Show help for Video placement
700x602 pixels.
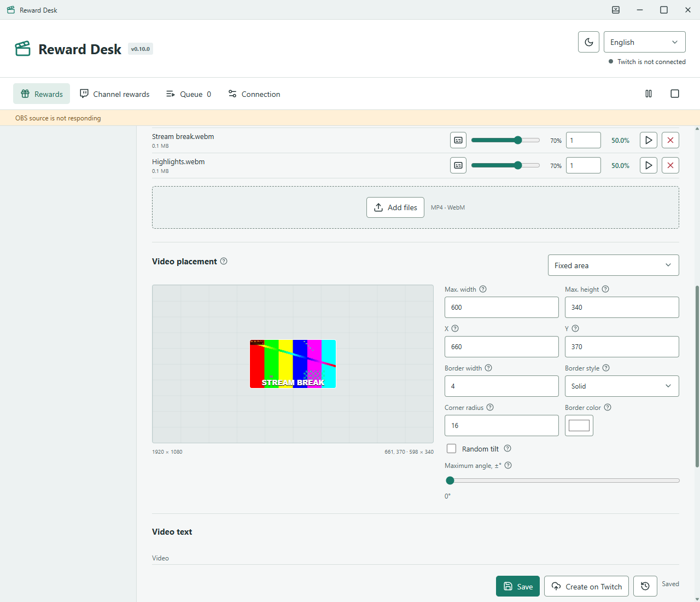(224, 261)
